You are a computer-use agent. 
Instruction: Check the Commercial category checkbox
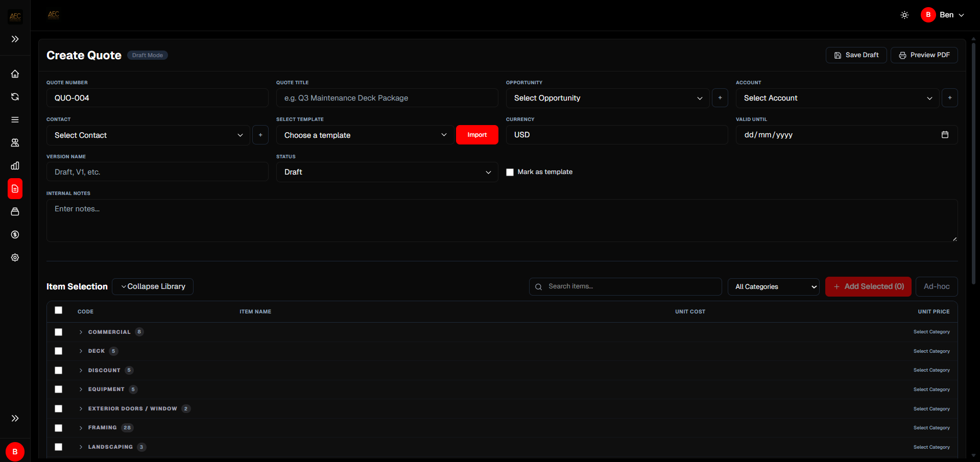pyautogui.click(x=59, y=332)
